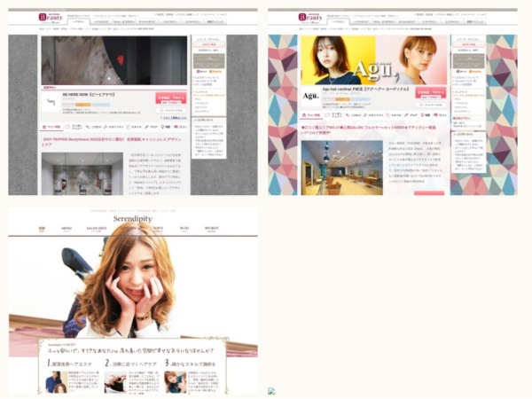Click grey points banner in Agu sidebar
This screenshot has width=532, height=399.
468,60
